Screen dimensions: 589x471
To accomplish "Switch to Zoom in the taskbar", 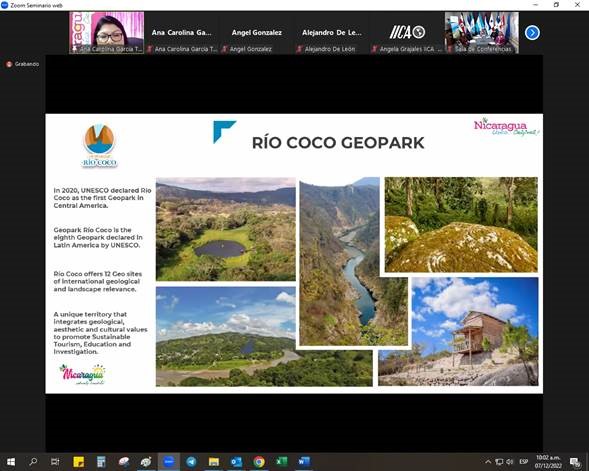I will click(169, 462).
